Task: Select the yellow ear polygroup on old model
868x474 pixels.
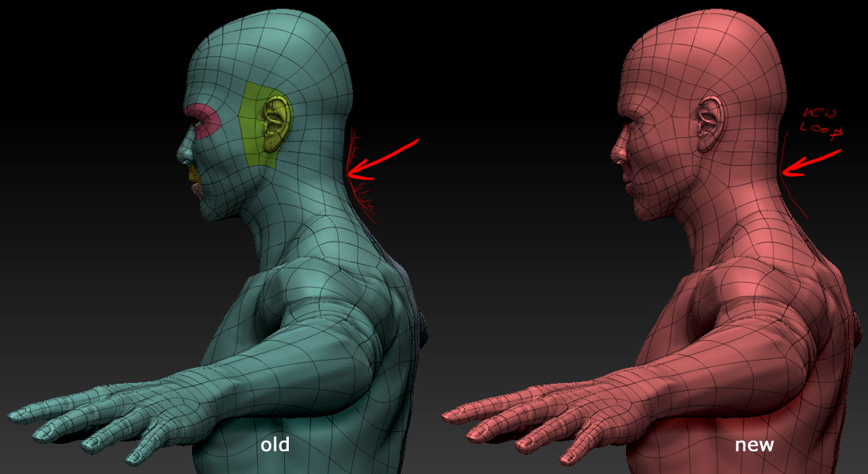Action: [264, 125]
